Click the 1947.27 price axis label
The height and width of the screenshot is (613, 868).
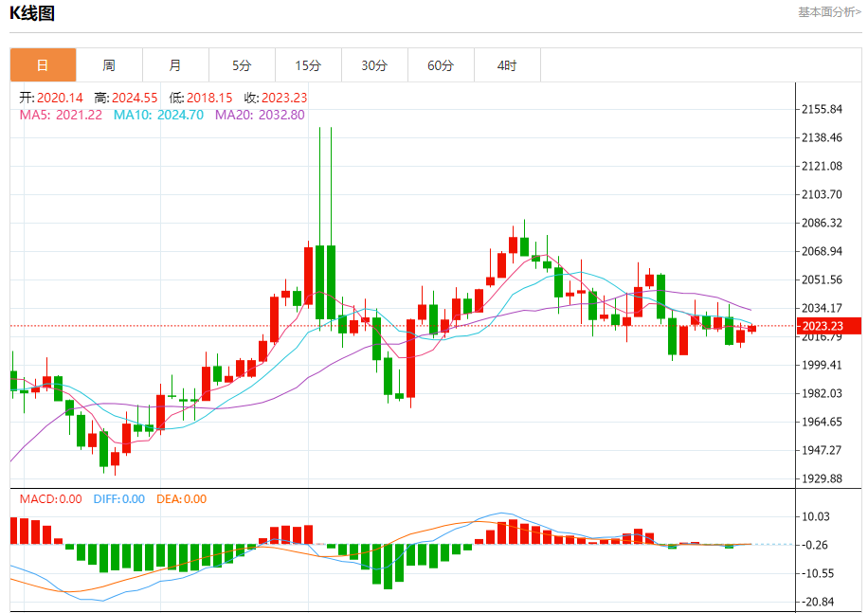click(823, 450)
